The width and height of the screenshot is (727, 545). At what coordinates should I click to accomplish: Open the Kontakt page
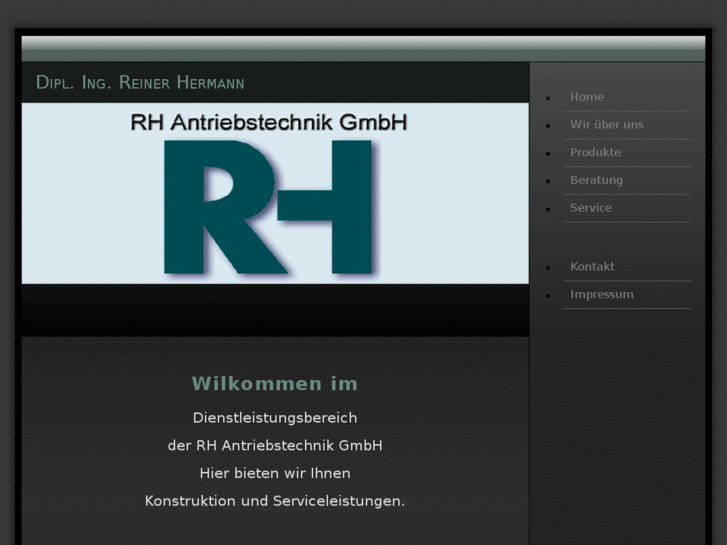tap(592, 267)
